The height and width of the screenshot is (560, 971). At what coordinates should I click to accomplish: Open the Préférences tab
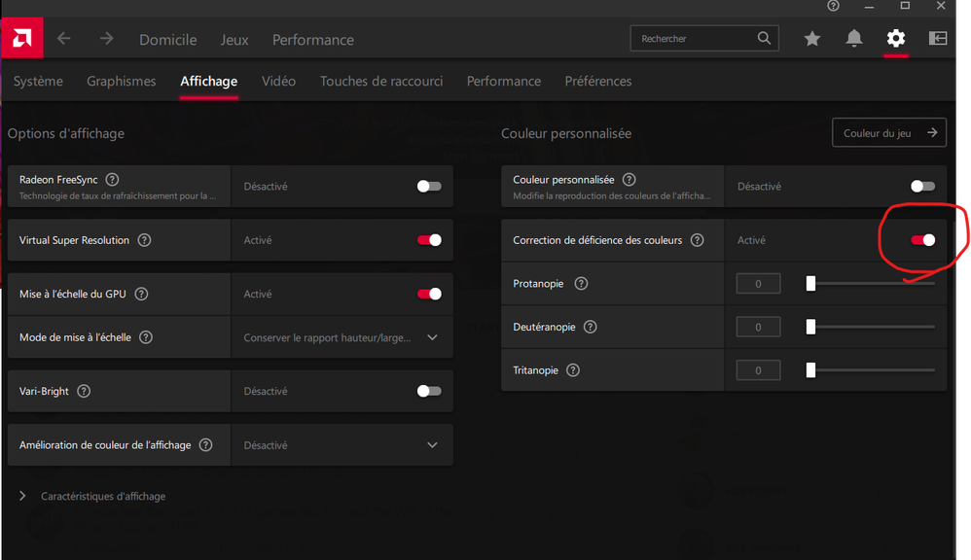(598, 81)
